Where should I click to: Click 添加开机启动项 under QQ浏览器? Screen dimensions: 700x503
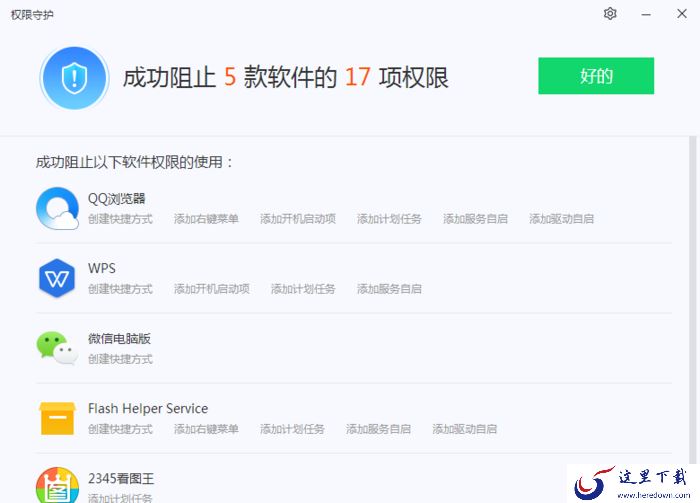(x=298, y=219)
